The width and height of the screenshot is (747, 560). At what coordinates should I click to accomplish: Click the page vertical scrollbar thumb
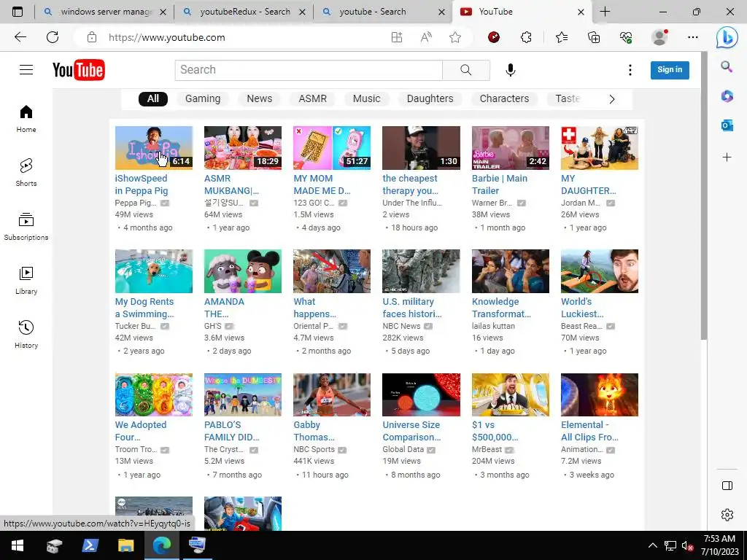pyautogui.click(x=704, y=195)
